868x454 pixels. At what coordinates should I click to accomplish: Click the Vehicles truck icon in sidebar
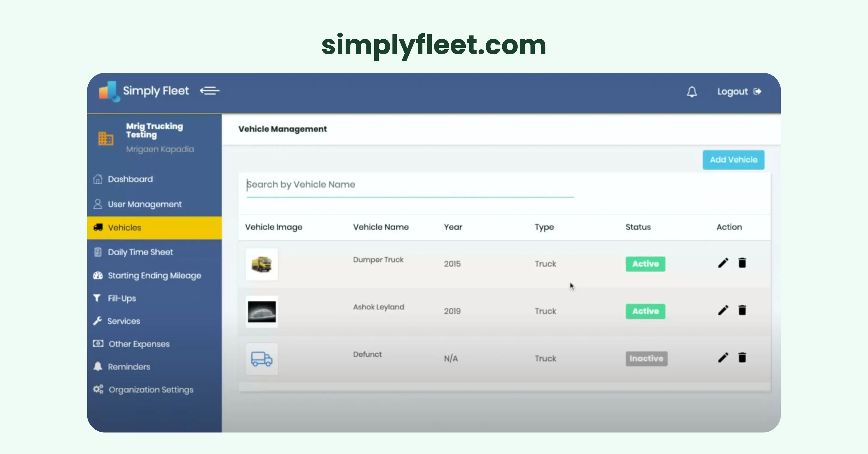(98, 227)
